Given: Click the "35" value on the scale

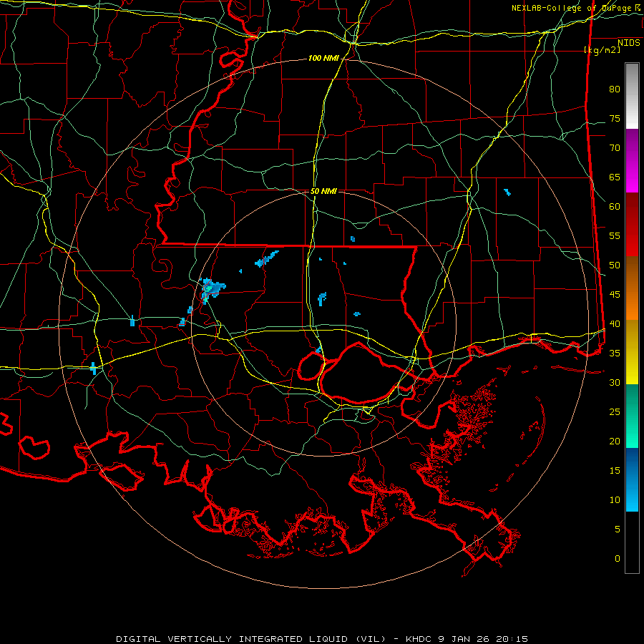Looking at the screenshot, I should (x=615, y=353).
